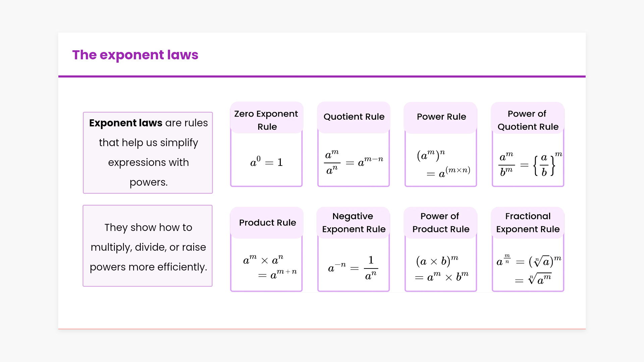Select the "Exponent laws are rules" definition box
The width and height of the screenshot is (644, 362).
[148, 153]
